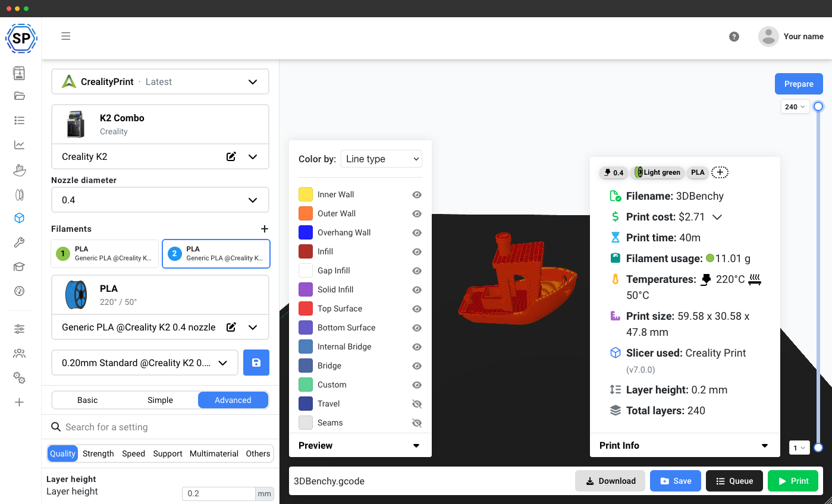Viewport: 832px width, 504px height.
Task: Open the top layer 240 dropdown
Action: point(795,107)
